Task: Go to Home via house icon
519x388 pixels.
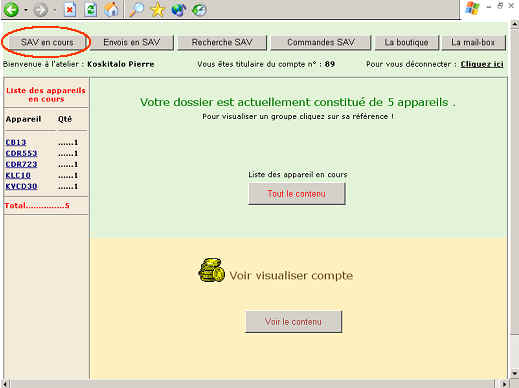Action: (111, 9)
